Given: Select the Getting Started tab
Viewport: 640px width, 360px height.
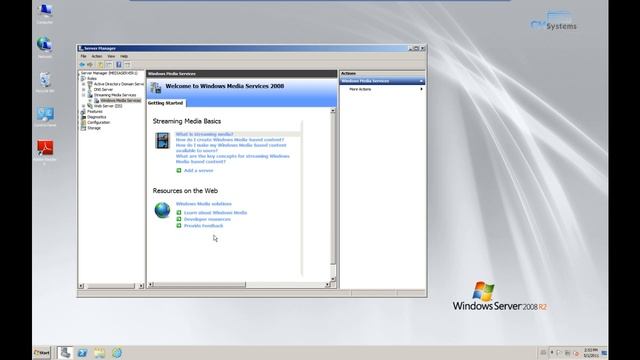Looking at the screenshot, I should pyautogui.click(x=166, y=103).
